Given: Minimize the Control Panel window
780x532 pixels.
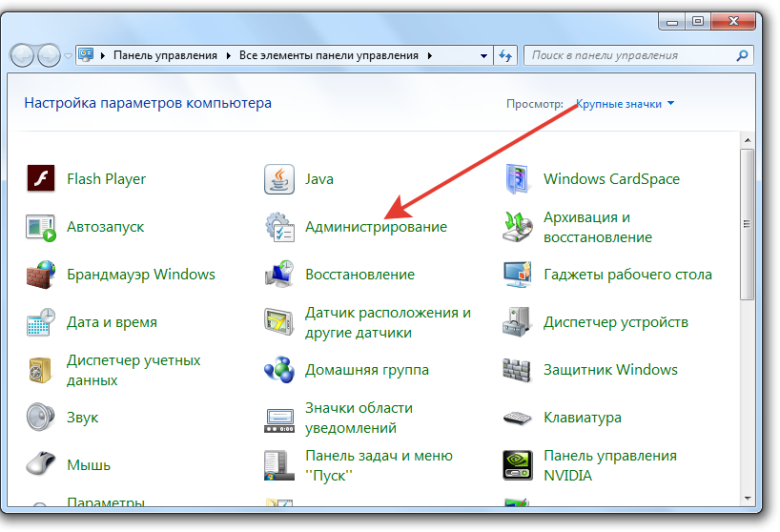Looking at the screenshot, I should [671, 21].
